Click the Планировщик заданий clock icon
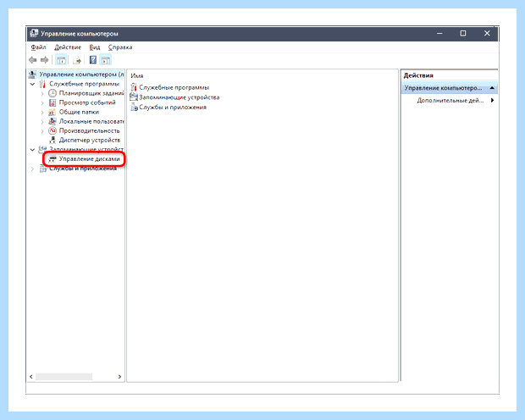The height and width of the screenshot is (420, 525). pyautogui.click(x=52, y=93)
